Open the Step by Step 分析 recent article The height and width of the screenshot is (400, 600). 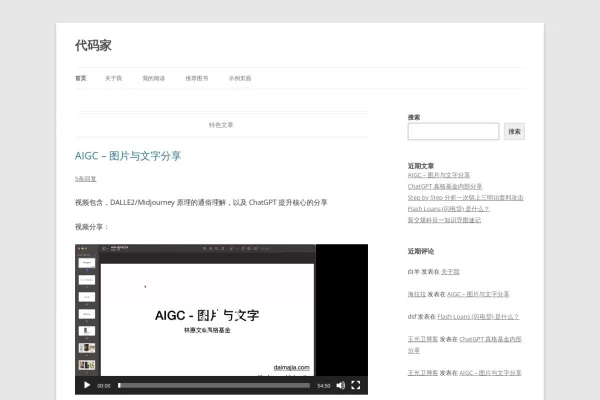466,198
